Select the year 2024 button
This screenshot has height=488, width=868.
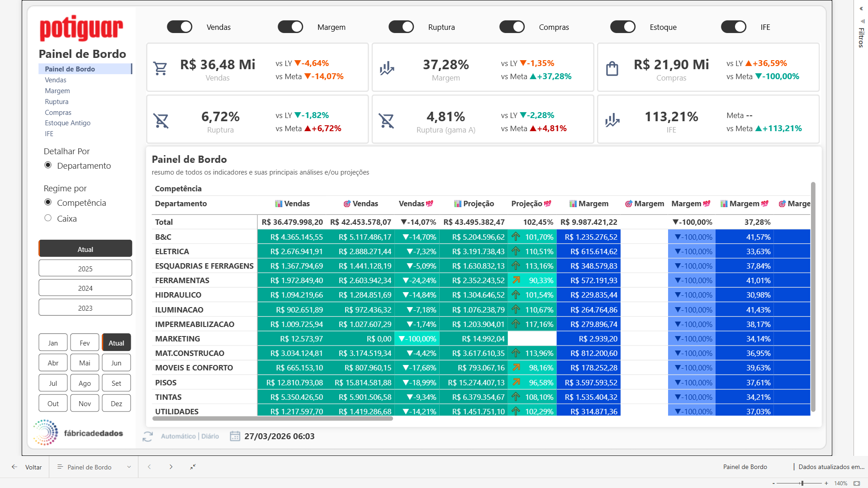[x=85, y=287]
